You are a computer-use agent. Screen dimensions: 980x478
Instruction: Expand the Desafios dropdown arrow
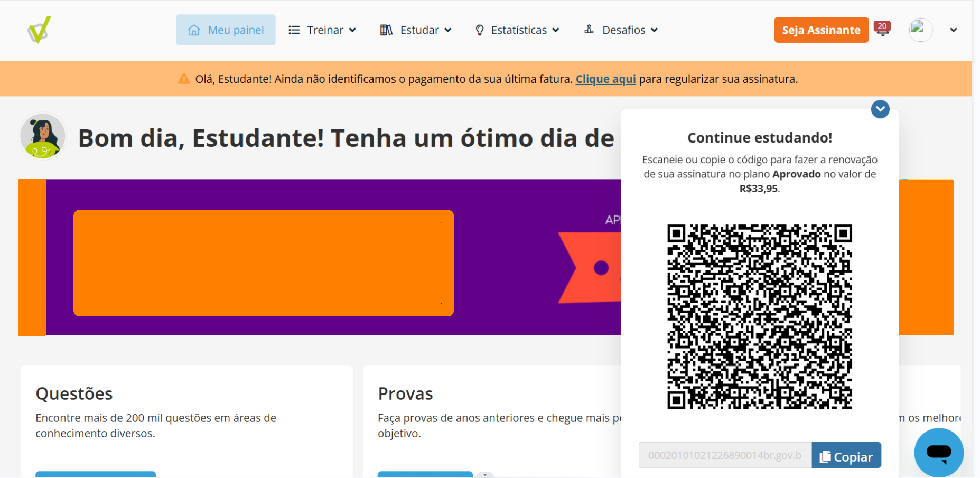[655, 30]
